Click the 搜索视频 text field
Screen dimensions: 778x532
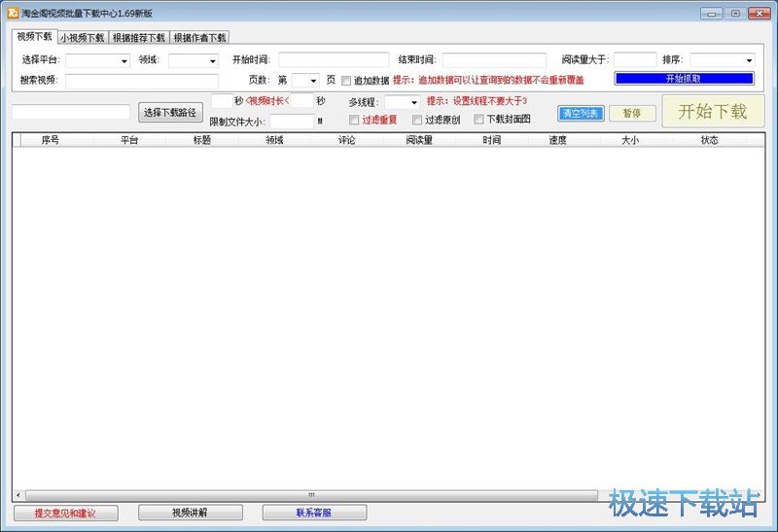[x=141, y=81]
